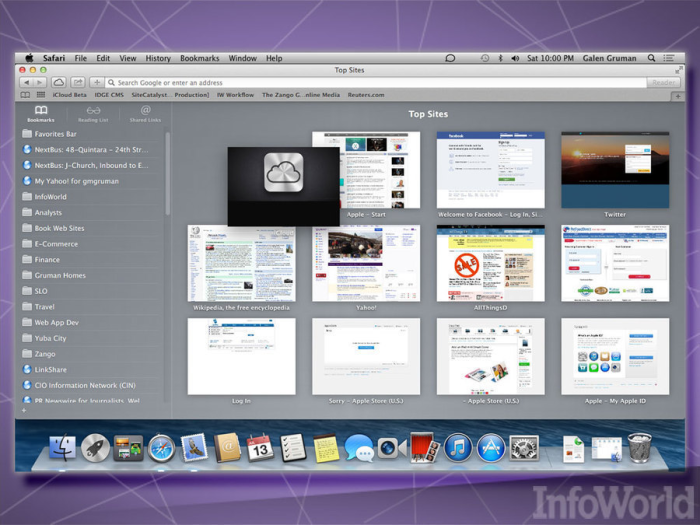Viewport: 700px width, 525px height.
Task: Select the Bookmarks sidebar tab
Action: coord(41,114)
